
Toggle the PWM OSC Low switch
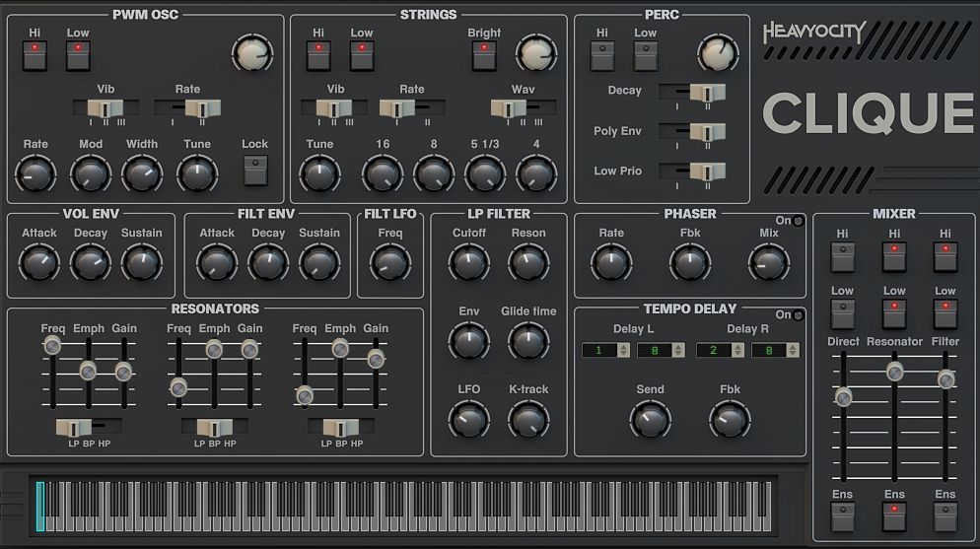point(78,55)
